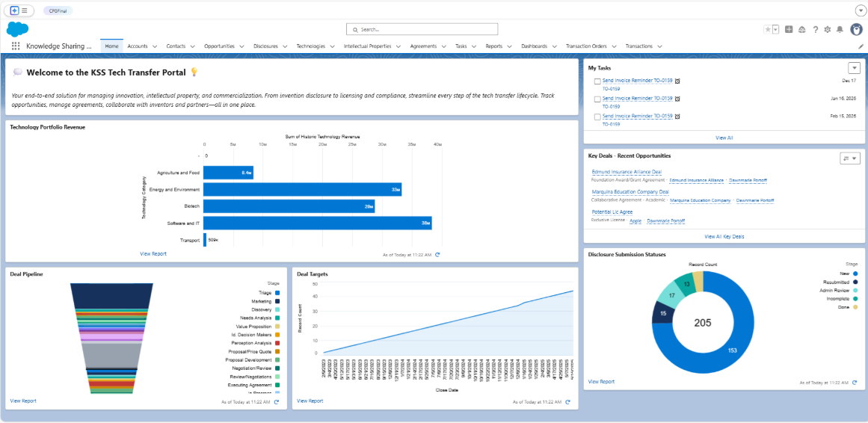868x423 pixels.
Task: Open Send Invoice Reminder task dated Dec 17
Action: tap(637, 81)
